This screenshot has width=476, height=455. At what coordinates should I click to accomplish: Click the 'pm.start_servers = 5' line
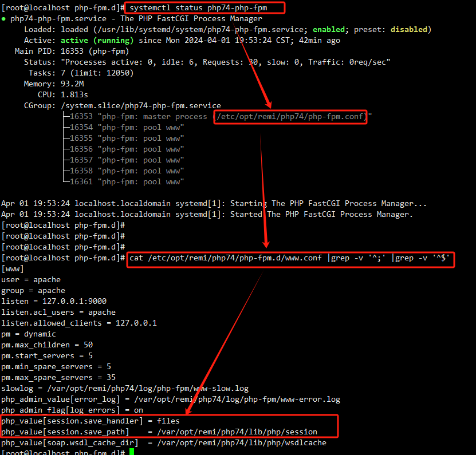coord(47,356)
